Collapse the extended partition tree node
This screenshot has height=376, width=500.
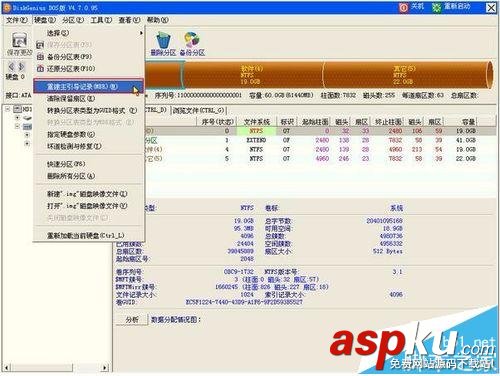17,126
